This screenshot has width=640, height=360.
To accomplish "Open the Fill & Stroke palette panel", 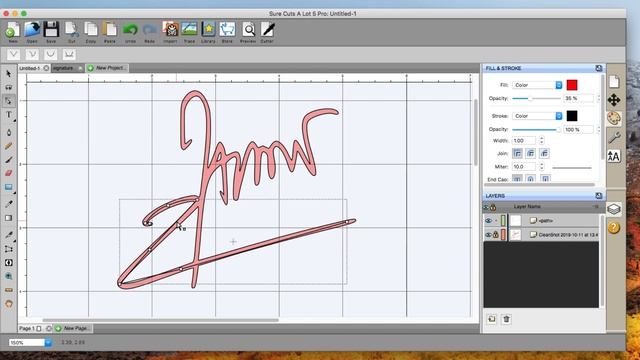I will (x=614, y=118).
